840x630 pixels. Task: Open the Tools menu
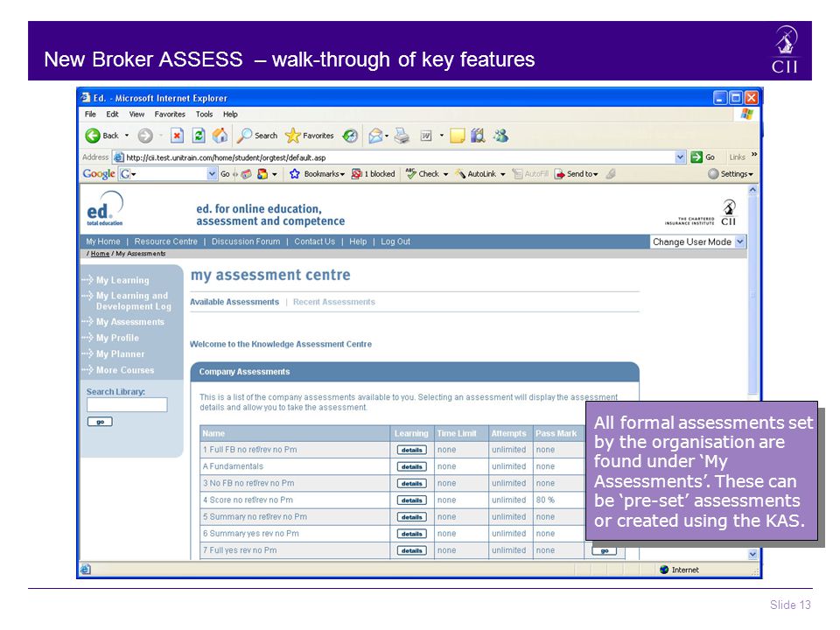tap(204, 114)
